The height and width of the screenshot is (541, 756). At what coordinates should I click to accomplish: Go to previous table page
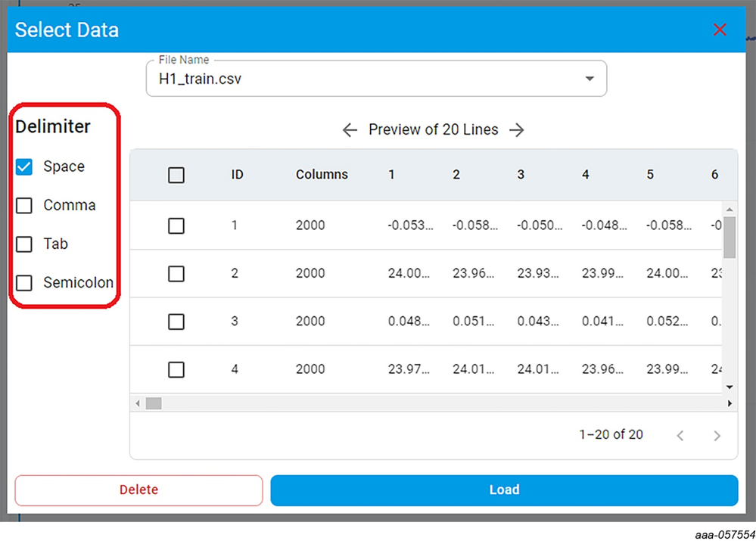point(680,435)
